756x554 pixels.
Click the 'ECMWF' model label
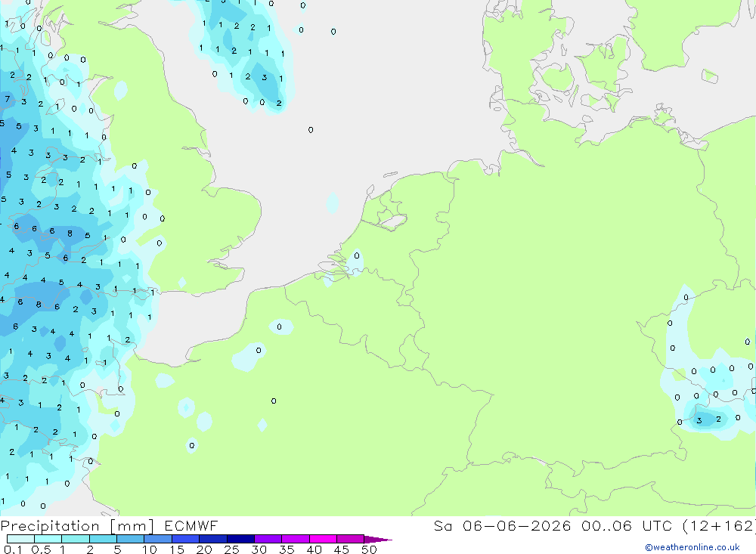[191, 526]
